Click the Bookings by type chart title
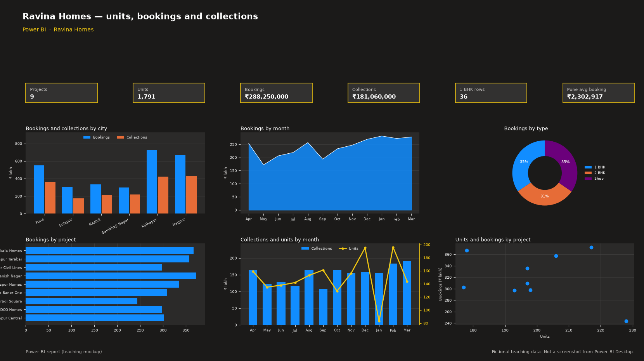The width and height of the screenshot is (644, 361). pos(526,128)
